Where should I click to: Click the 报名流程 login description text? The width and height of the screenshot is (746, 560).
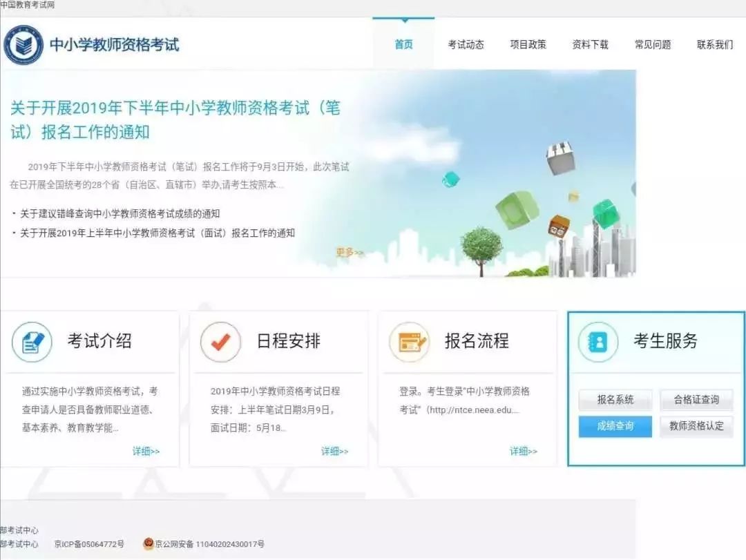pyautogui.click(x=464, y=400)
